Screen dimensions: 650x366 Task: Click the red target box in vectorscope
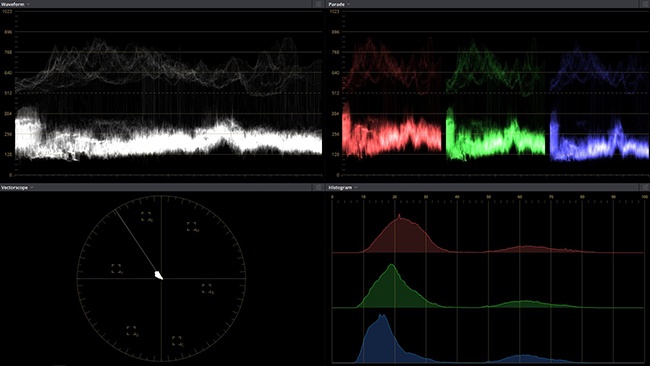pyautogui.click(x=146, y=216)
